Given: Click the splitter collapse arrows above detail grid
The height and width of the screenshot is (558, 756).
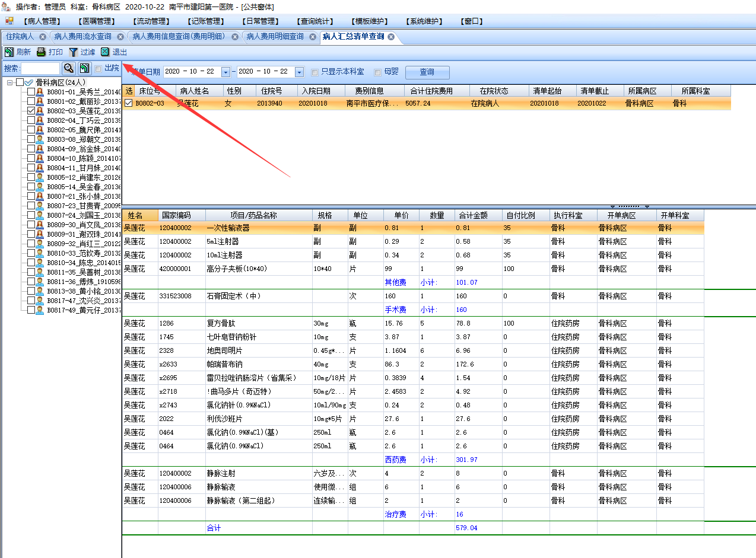Looking at the screenshot, I should click(x=630, y=206).
